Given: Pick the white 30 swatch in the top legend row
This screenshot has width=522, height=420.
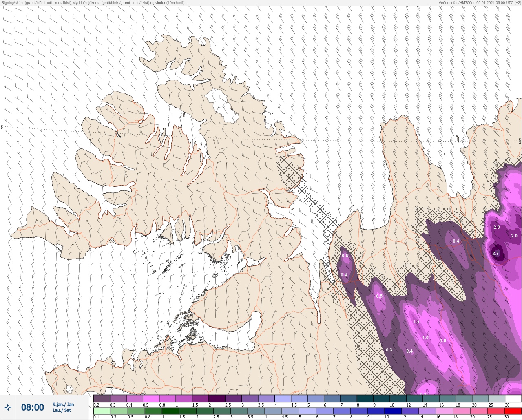Looking at the screenshot, I should (513, 398).
